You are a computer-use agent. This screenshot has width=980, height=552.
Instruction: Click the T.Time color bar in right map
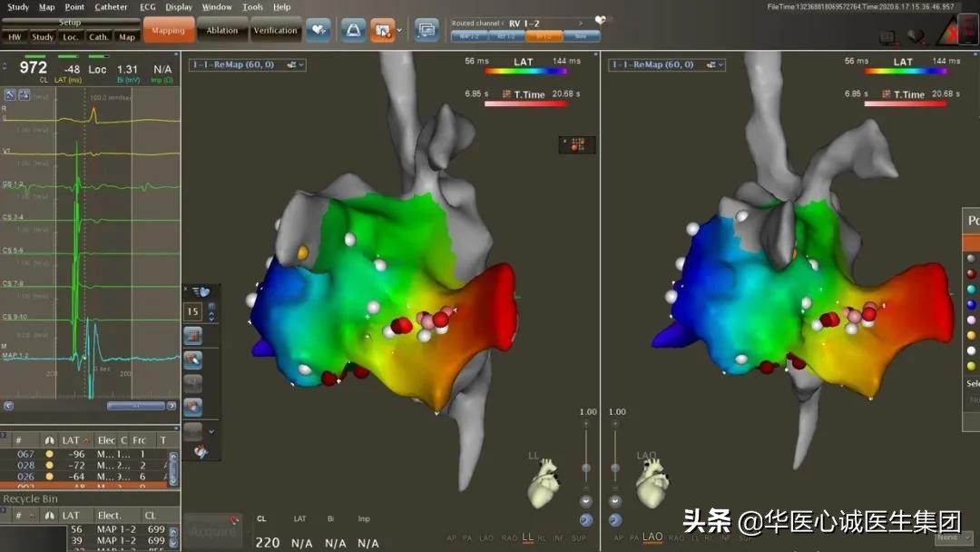(905, 103)
